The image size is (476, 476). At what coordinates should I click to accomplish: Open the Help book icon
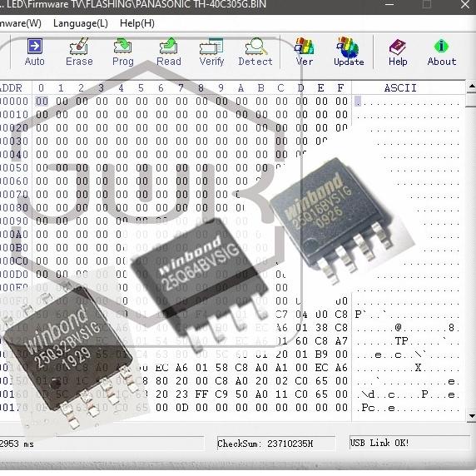tap(398, 52)
